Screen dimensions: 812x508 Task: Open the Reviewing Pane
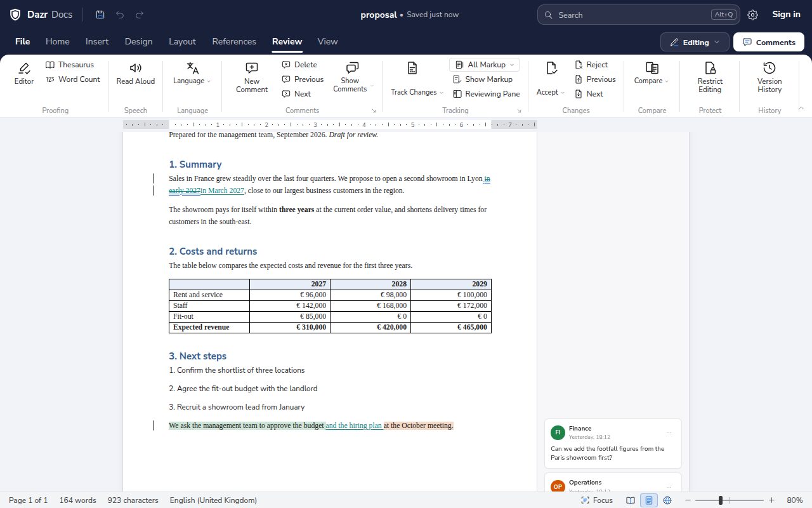click(486, 94)
